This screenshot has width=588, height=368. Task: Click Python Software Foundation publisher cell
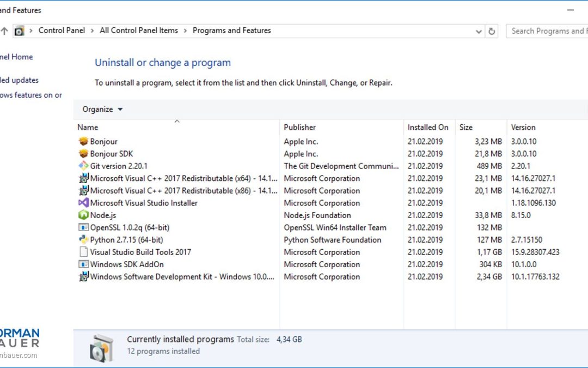coord(332,240)
